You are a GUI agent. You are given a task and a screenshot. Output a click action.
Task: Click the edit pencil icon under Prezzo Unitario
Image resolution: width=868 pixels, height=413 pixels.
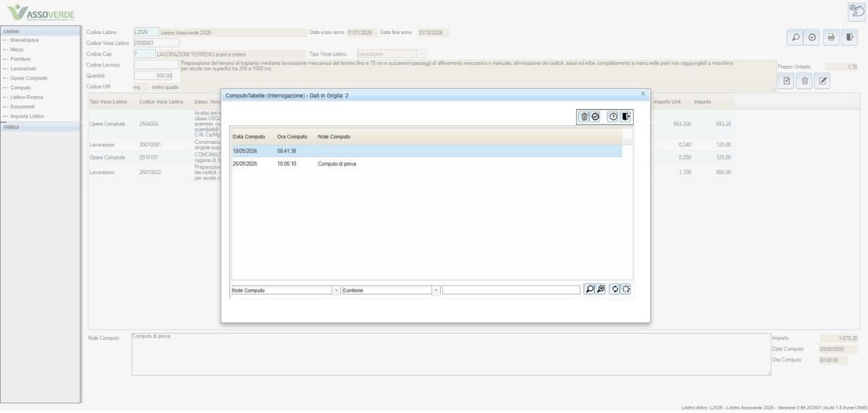tap(822, 81)
